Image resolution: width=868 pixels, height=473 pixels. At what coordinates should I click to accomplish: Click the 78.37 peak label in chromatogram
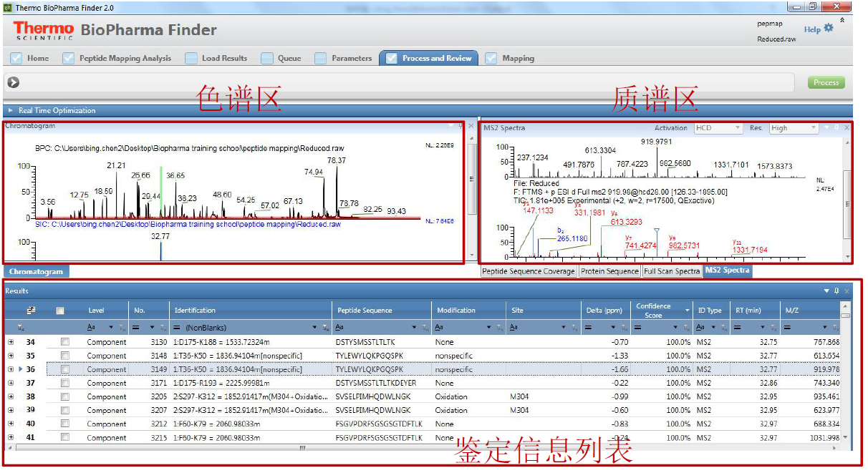coord(337,160)
